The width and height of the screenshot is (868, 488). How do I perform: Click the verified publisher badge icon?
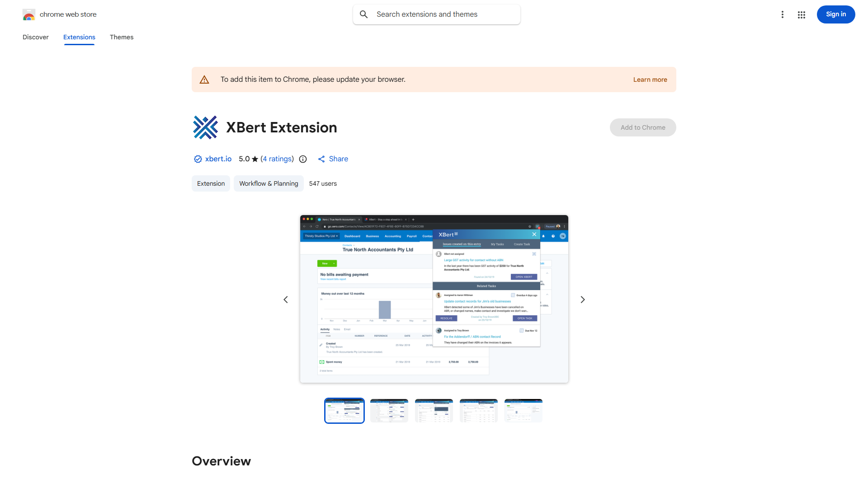pos(198,159)
